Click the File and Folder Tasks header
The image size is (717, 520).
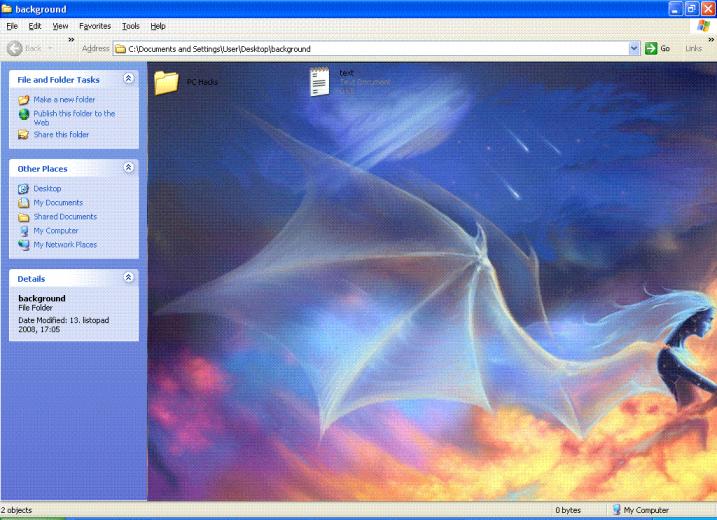tap(58, 80)
